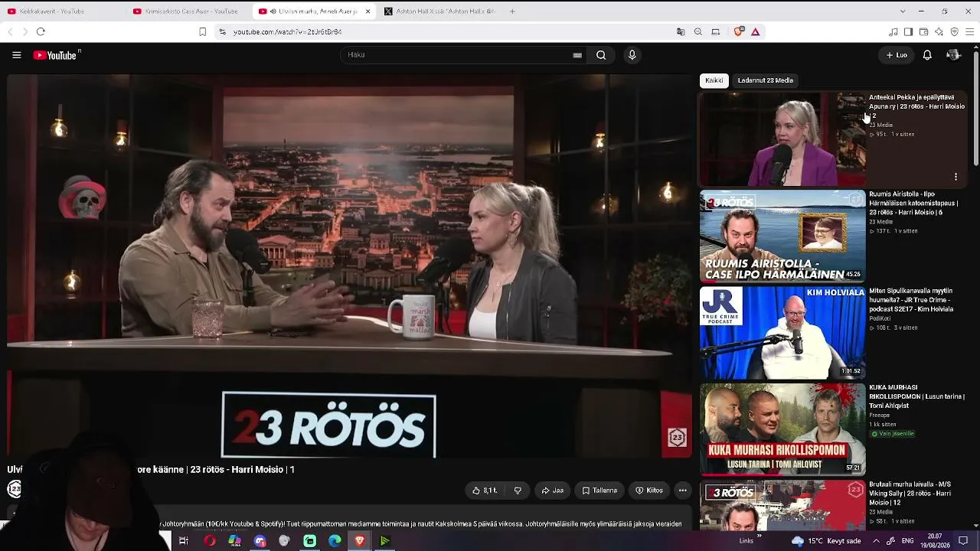The height and width of the screenshot is (551, 980).
Task: Like the video
Action: click(485, 491)
